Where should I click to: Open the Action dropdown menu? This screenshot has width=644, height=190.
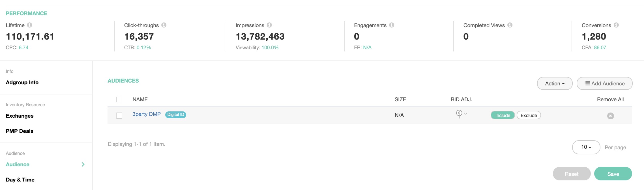point(555,84)
